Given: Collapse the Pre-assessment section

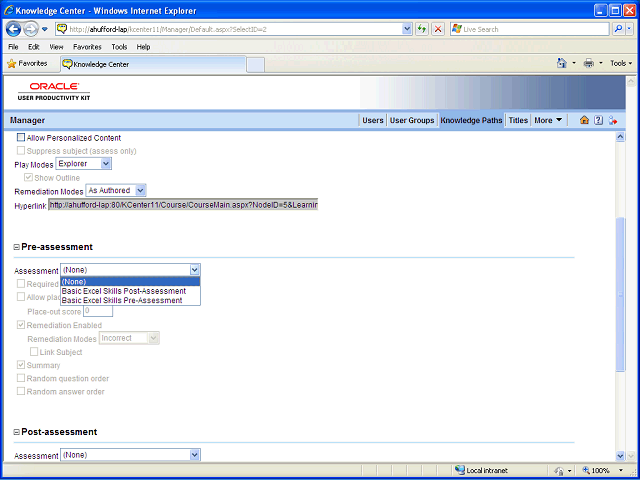Looking at the screenshot, I should [x=17, y=247].
